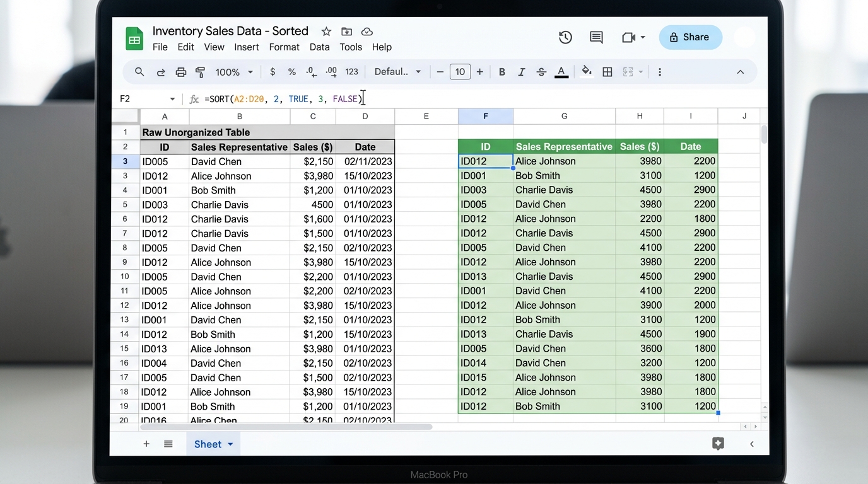Open the Edit menu
The image size is (868, 484).
186,47
